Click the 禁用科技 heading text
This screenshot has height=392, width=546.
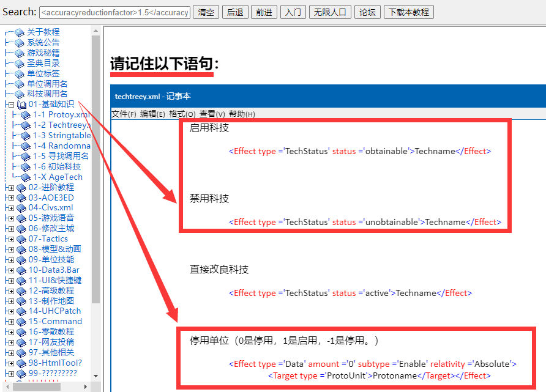(209, 199)
